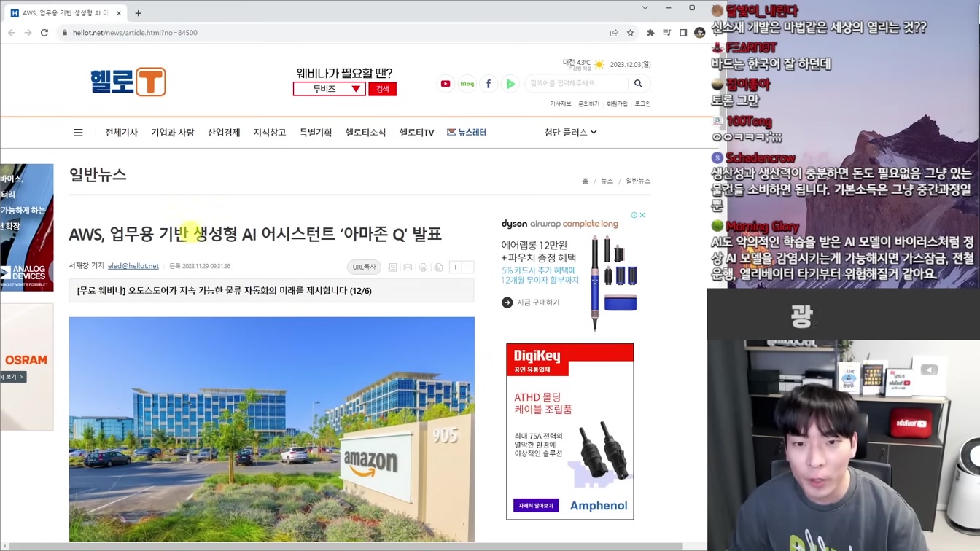
Task: Click the 기사제보 link
Action: click(561, 104)
